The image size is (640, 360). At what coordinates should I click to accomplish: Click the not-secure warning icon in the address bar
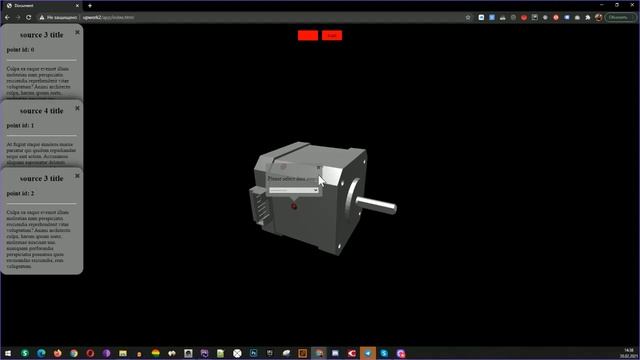click(42, 18)
